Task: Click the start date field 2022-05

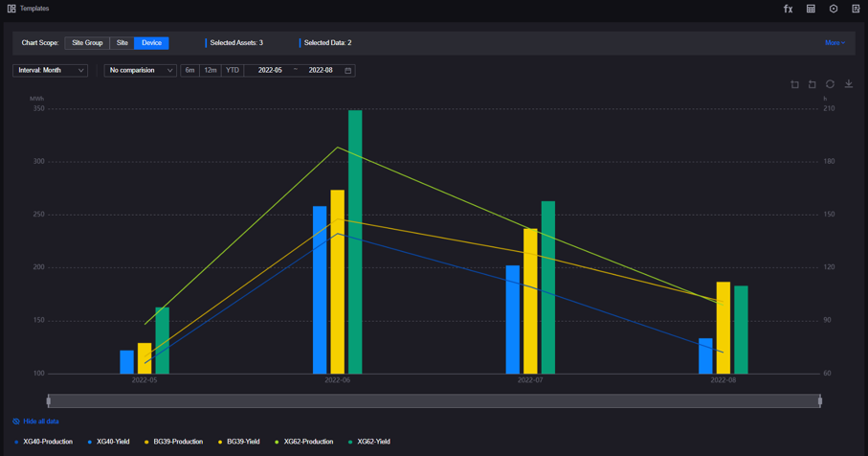Action: pos(270,70)
